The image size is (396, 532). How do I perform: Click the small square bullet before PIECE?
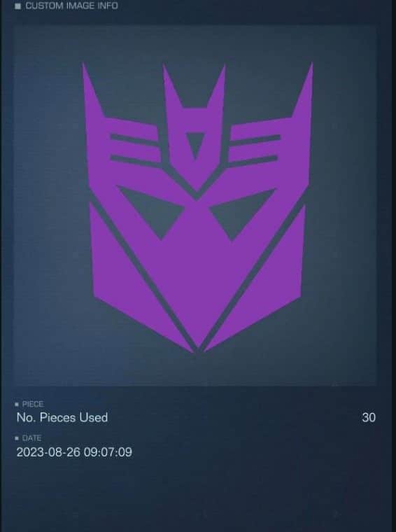[17, 405]
